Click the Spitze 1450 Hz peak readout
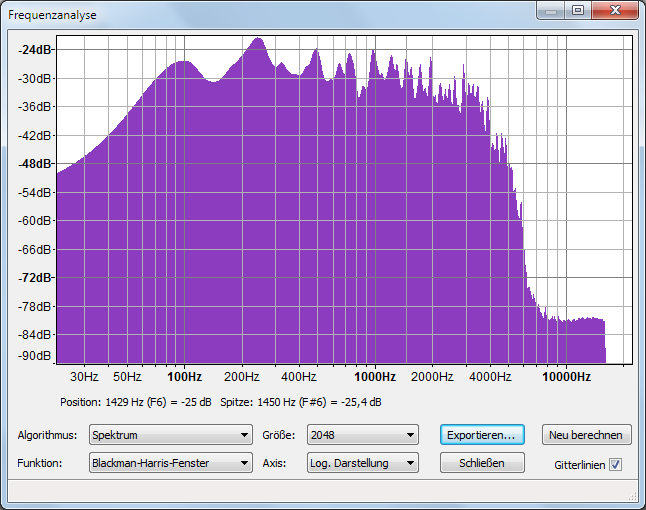Image resolution: width=646 pixels, height=510 pixels. click(301, 402)
